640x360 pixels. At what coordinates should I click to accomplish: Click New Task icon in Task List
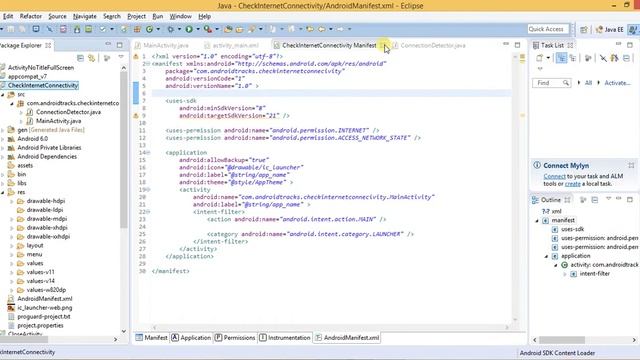click(540, 58)
